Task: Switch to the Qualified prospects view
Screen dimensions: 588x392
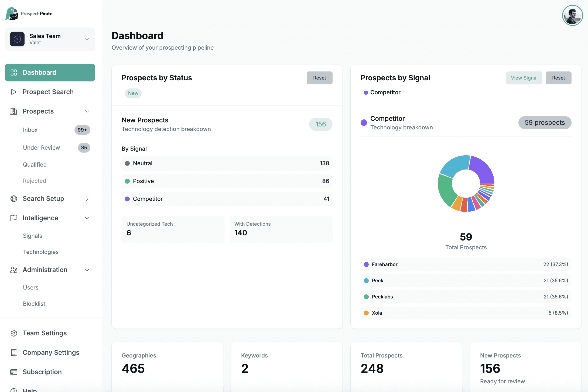Action: [x=35, y=164]
